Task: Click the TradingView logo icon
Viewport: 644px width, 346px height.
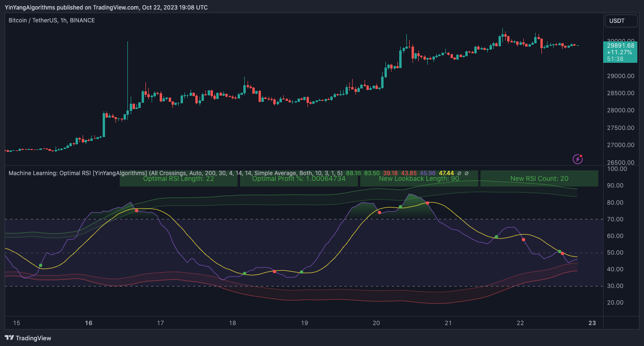Action: tap(9, 338)
